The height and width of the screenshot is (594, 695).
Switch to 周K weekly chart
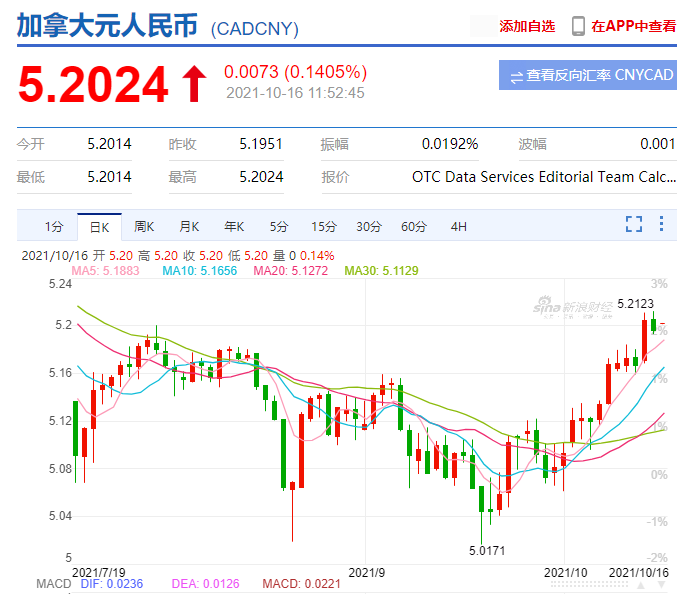144,226
